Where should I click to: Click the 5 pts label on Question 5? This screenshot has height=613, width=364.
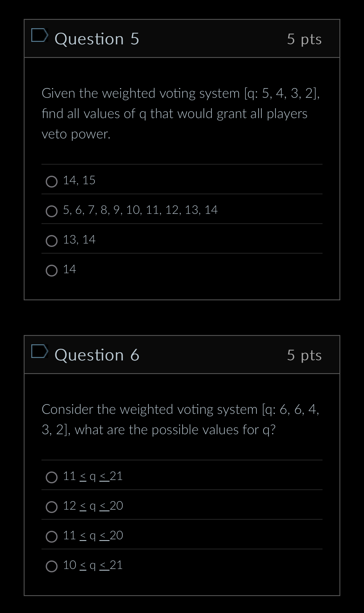pos(304,40)
